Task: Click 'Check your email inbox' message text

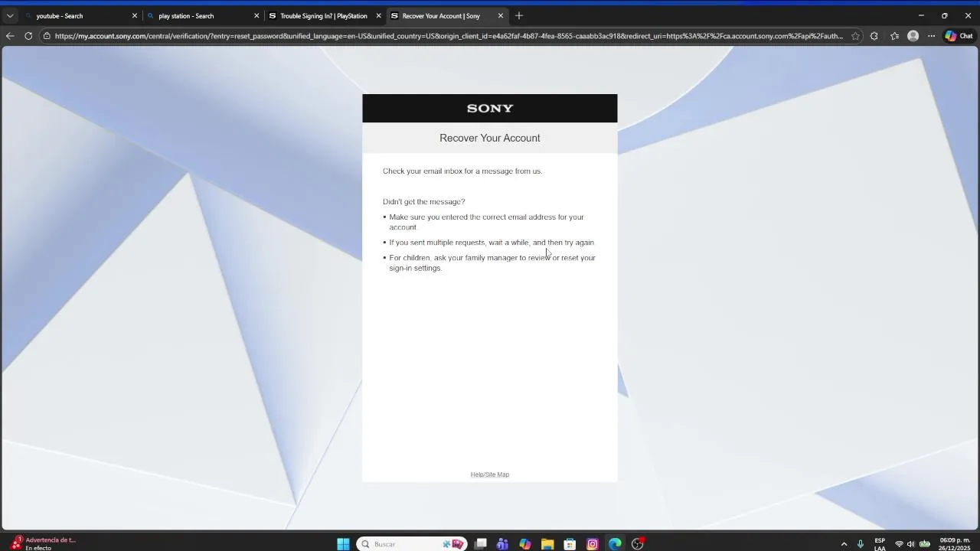Action: click(x=462, y=171)
